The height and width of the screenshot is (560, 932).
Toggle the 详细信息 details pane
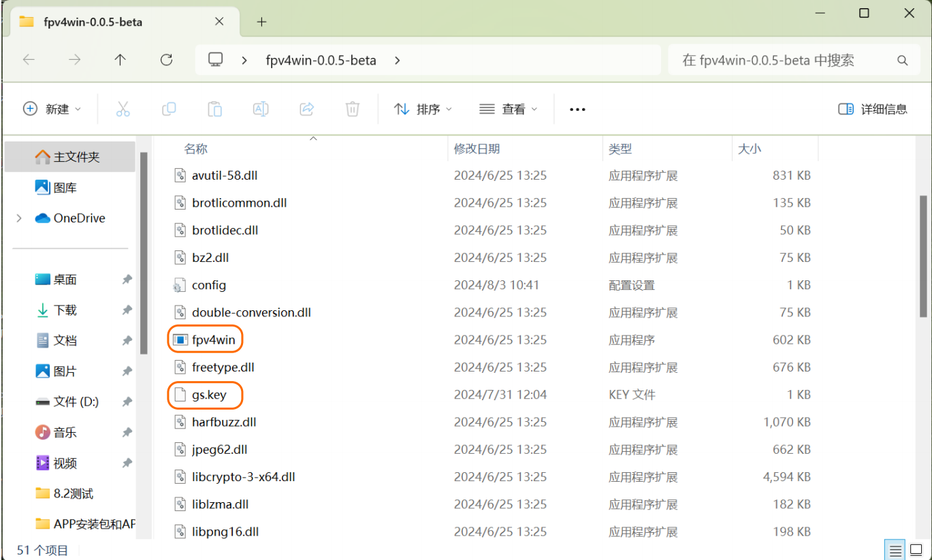873,109
